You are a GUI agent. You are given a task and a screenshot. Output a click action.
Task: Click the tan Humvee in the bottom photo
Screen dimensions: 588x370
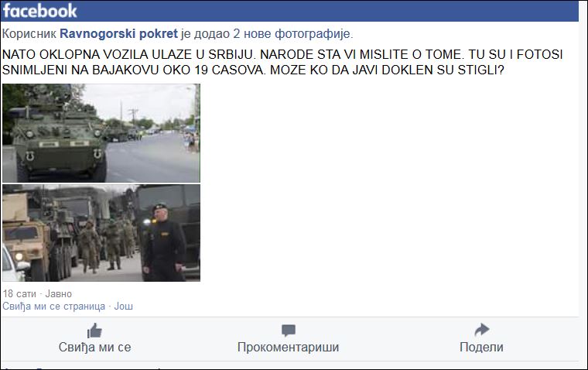(26, 248)
